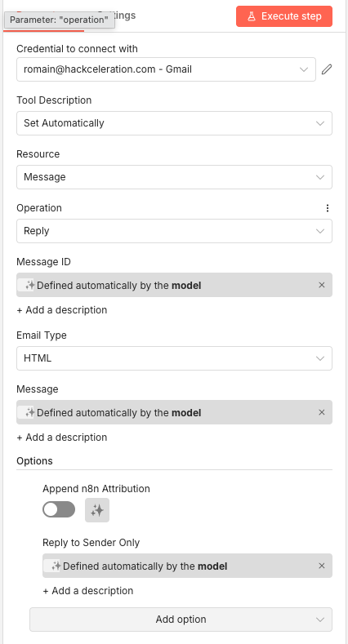Click the AI sparkle button beside the attribution toggle
The width and height of the screenshot is (348, 644).
[x=97, y=510]
